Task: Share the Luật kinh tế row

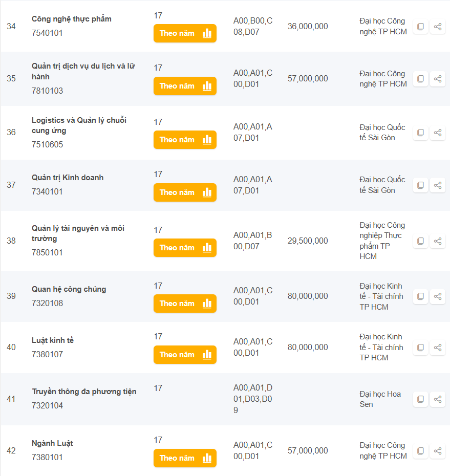Action: (438, 348)
